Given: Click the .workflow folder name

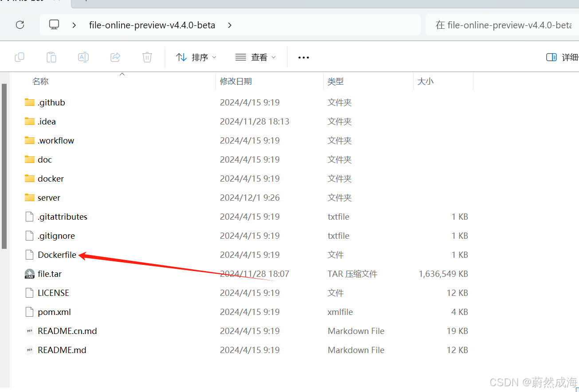Looking at the screenshot, I should click(56, 140).
